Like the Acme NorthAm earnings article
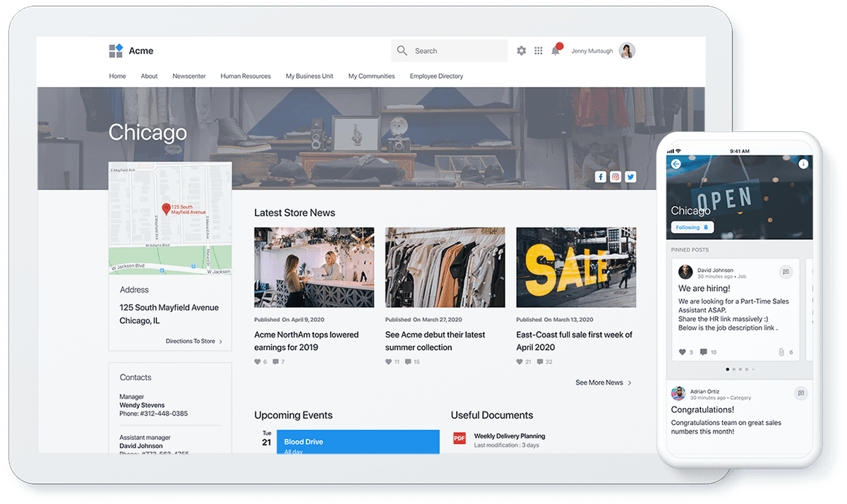Screen dimensions: 847x504 pyautogui.click(x=258, y=362)
